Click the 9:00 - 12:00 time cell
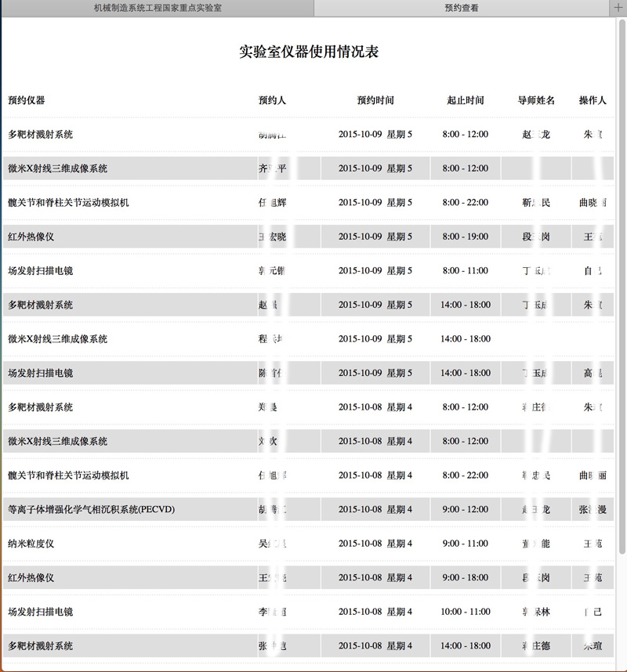627x672 pixels. pyautogui.click(x=465, y=509)
